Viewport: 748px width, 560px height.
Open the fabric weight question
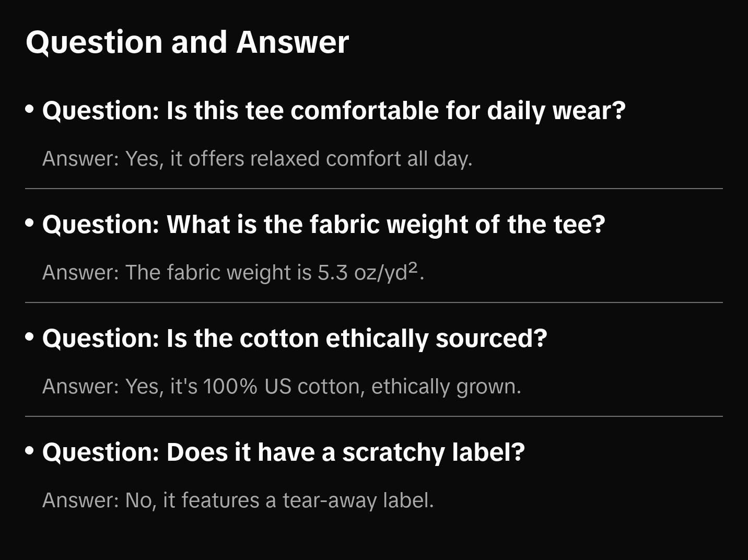click(x=323, y=225)
